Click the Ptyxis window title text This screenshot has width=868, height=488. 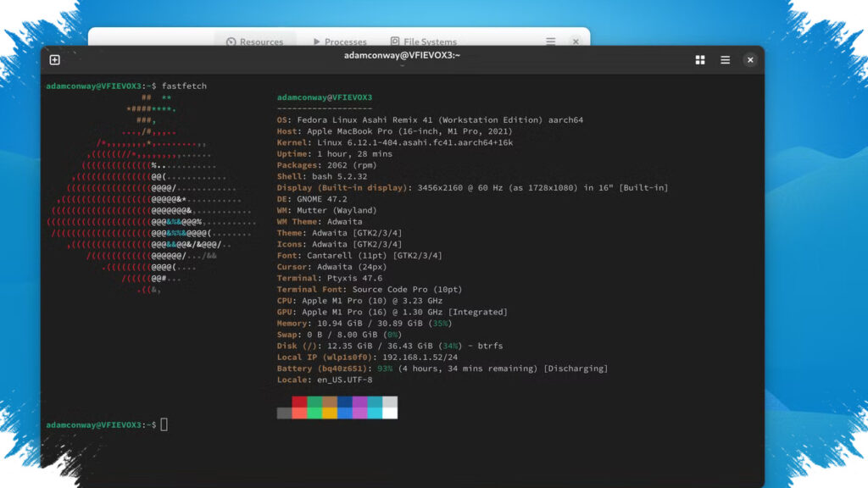tap(402, 55)
